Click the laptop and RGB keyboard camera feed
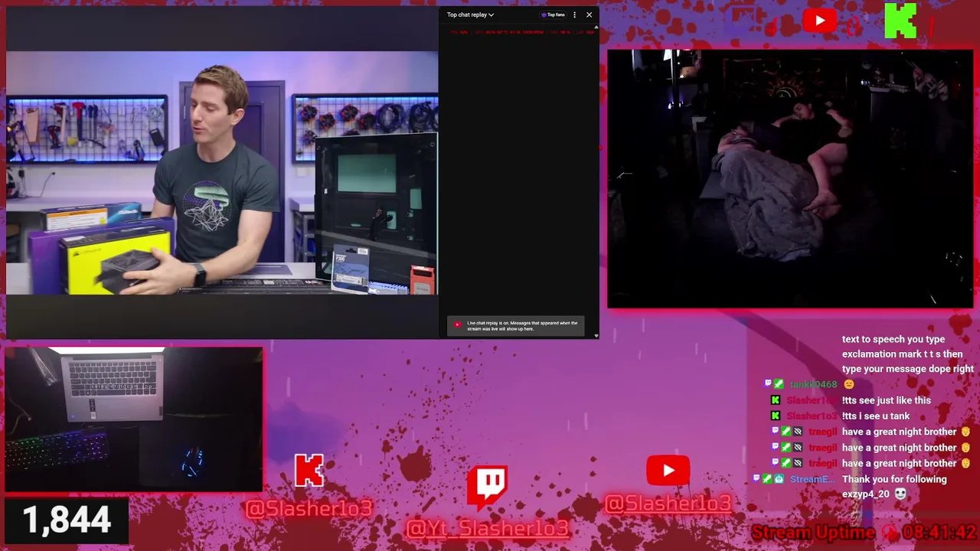Viewport: 980px width, 551px height. pyautogui.click(x=133, y=419)
